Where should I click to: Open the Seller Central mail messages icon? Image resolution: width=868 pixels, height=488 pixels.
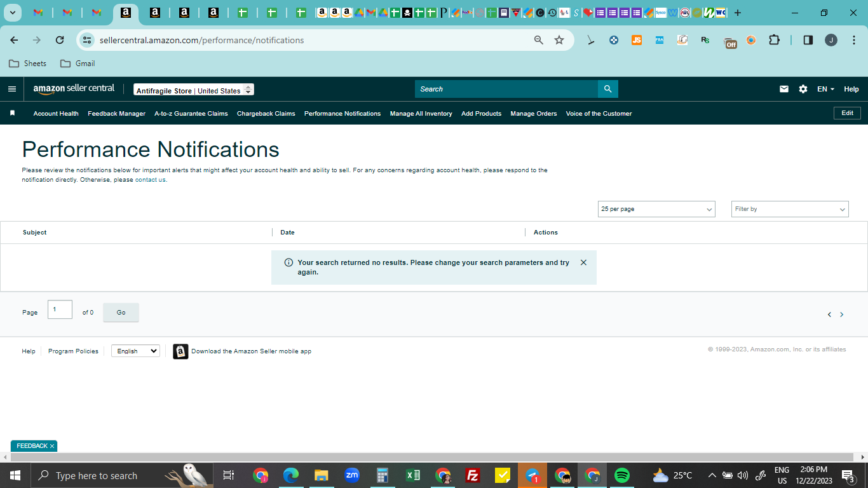click(784, 89)
